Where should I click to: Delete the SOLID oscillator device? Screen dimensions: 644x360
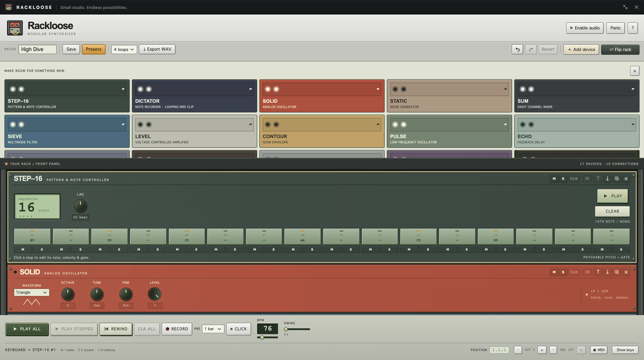point(626,272)
